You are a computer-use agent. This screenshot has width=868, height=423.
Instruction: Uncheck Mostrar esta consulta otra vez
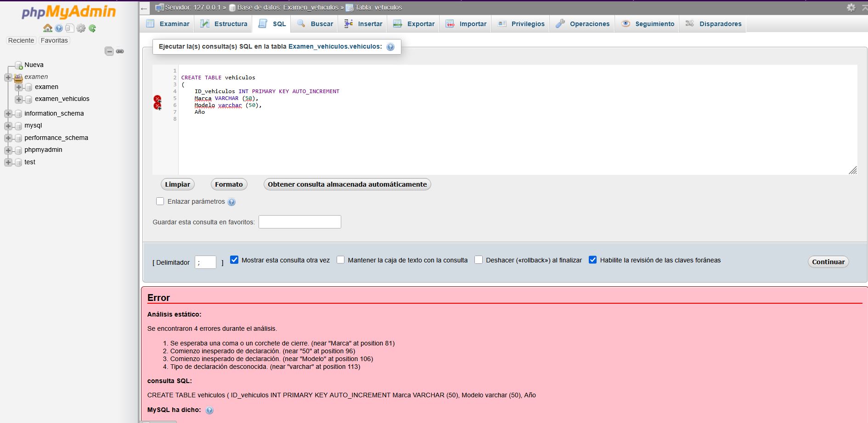(x=234, y=260)
